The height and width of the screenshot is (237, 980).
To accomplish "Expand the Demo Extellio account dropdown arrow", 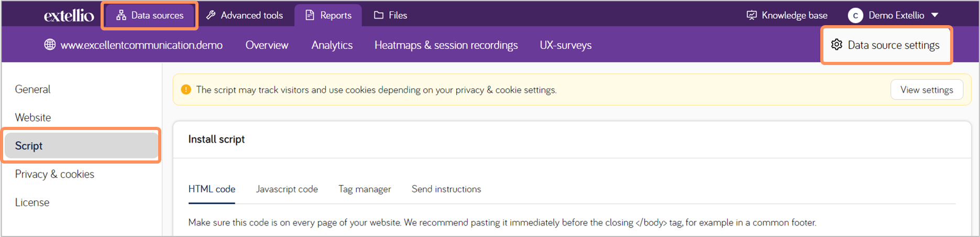I will pyautogui.click(x=935, y=15).
